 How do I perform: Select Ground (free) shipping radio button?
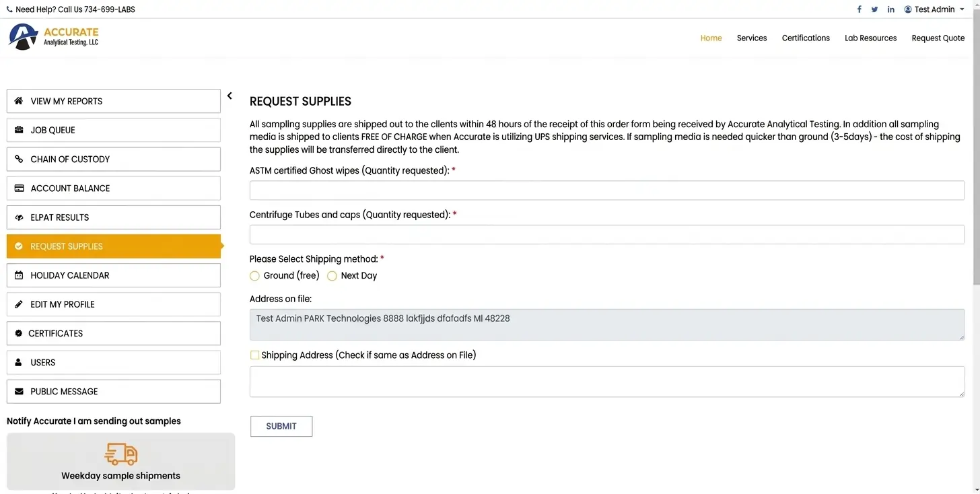pos(254,276)
